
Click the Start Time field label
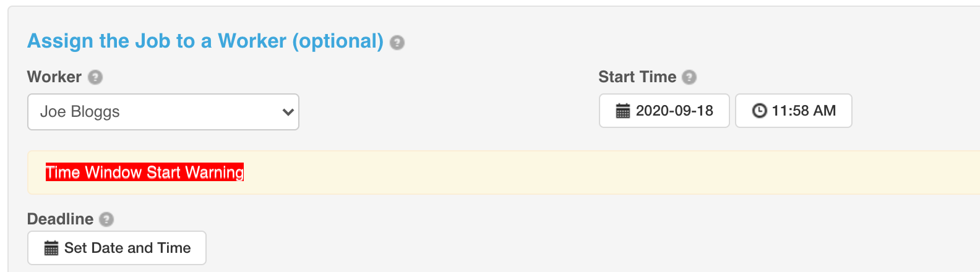pyautogui.click(x=637, y=77)
